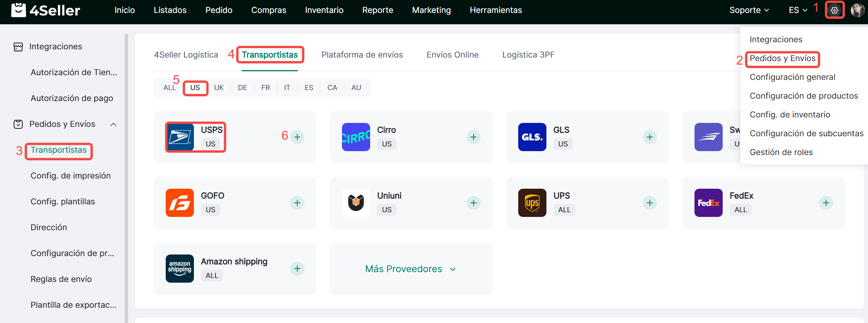The height and width of the screenshot is (323, 868).
Task: Click the GOFO carrier logo
Action: click(x=180, y=203)
